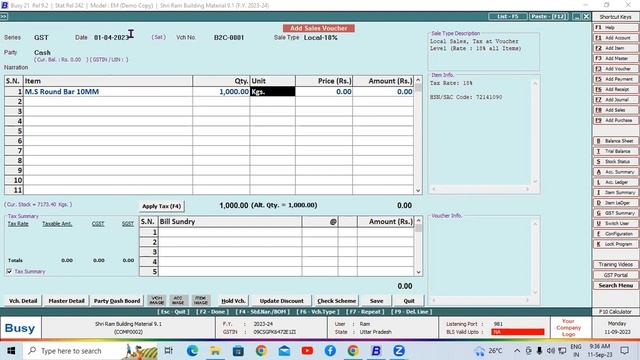
Task: Open the ACC IMAGE button
Action: click(x=178, y=300)
